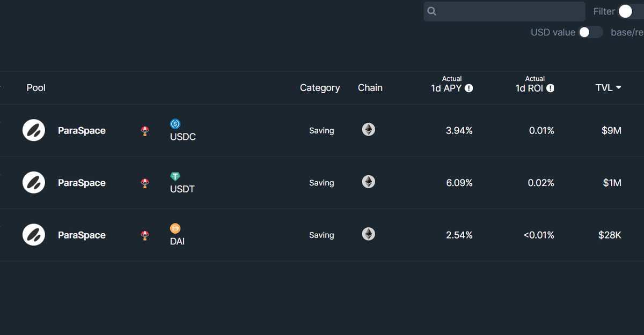Click the 0.01% ROI value
Screen dimensions: 644x335
pos(541,130)
